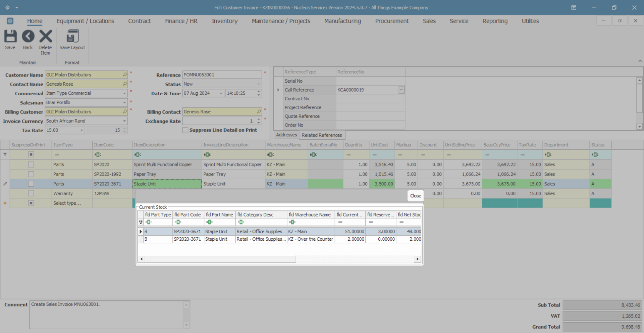Screen dimensions: 644x333
Task: Open the Invoice Currency dropdown
Action: pos(124,121)
